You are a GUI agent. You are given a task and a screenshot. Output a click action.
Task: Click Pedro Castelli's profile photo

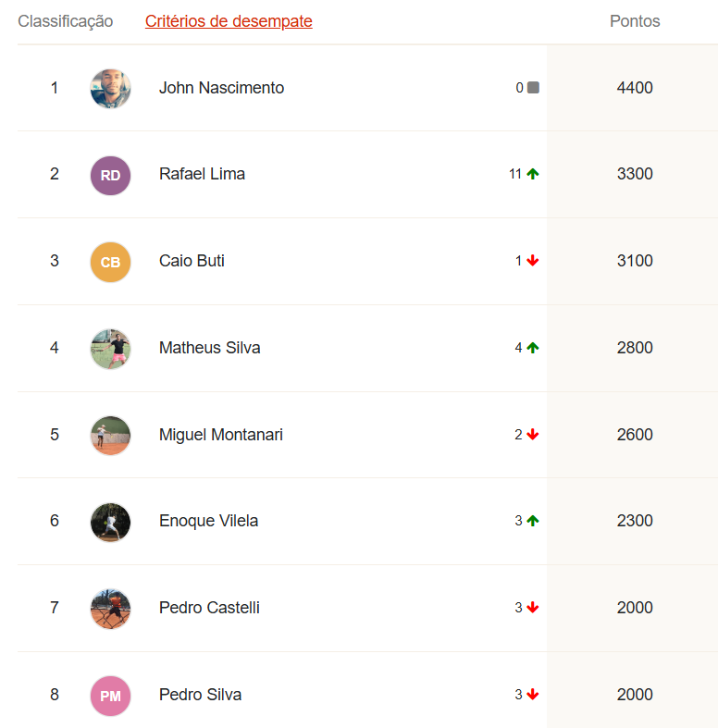[110, 610]
